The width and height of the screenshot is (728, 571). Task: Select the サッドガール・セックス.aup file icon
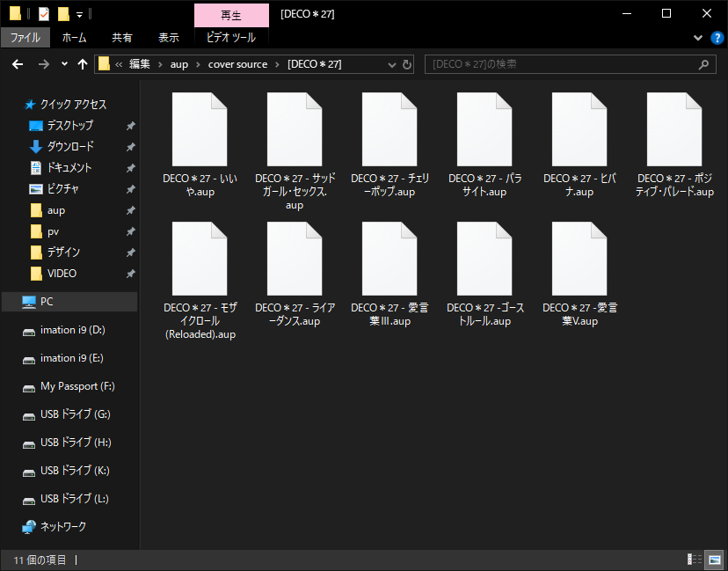295,129
